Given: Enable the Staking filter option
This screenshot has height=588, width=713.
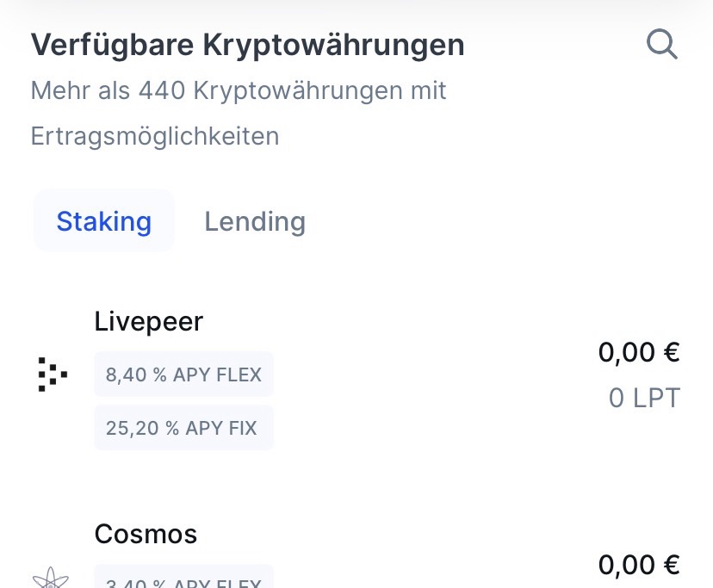Looking at the screenshot, I should pos(103,220).
